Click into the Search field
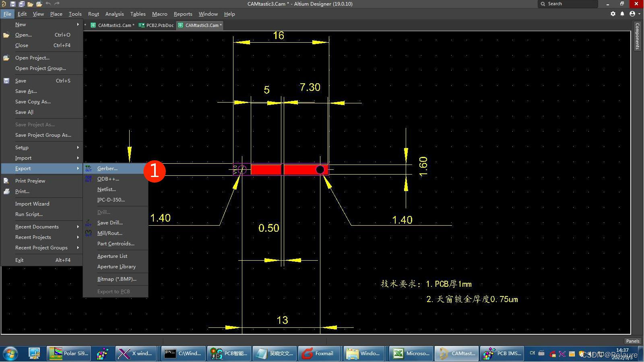 [x=568, y=4]
